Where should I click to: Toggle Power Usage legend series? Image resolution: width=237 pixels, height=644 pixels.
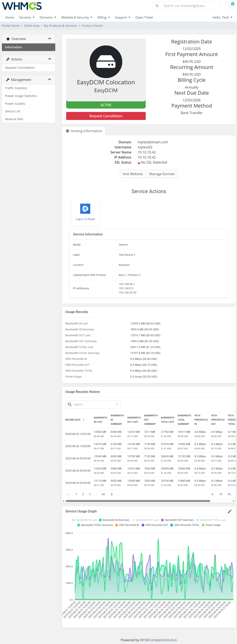211,525
